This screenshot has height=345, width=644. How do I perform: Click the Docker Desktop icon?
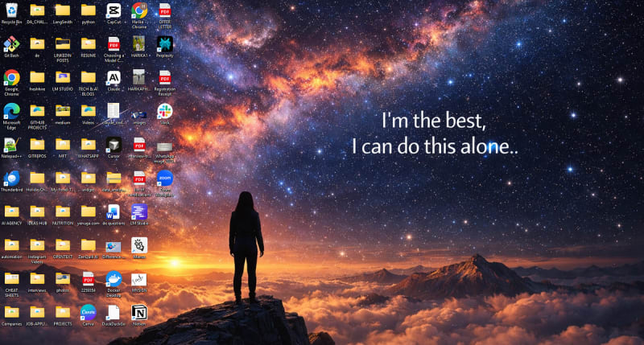pos(114,279)
